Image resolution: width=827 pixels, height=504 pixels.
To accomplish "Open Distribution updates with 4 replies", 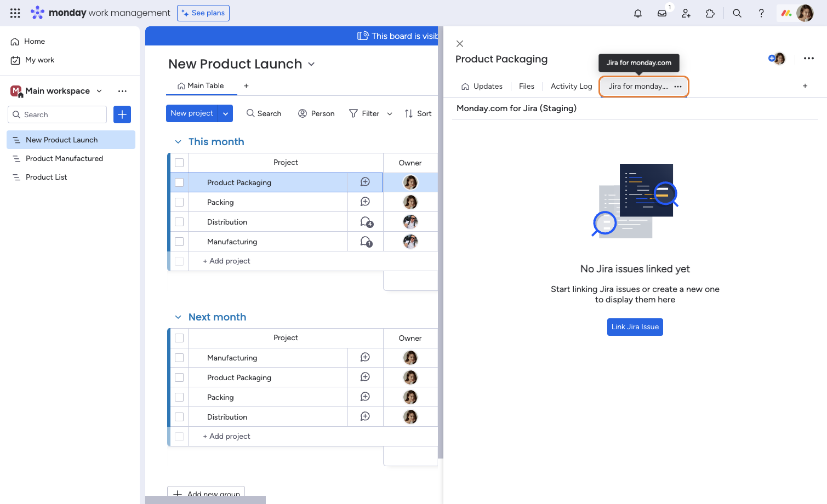I will (x=366, y=222).
